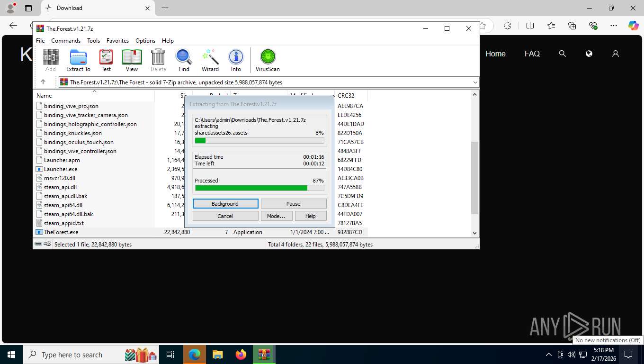Open Edge Collections icon
The height and width of the screenshot is (364, 644).
[572, 26]
